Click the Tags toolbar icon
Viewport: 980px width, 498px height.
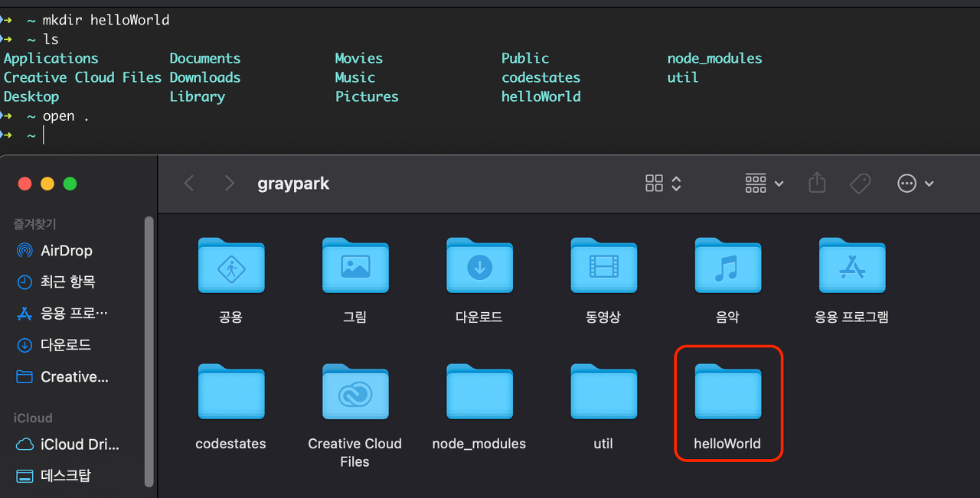[861, 184]
